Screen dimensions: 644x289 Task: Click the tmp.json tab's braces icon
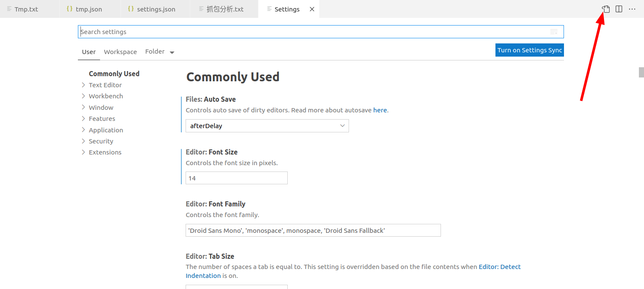pos(69,9)
